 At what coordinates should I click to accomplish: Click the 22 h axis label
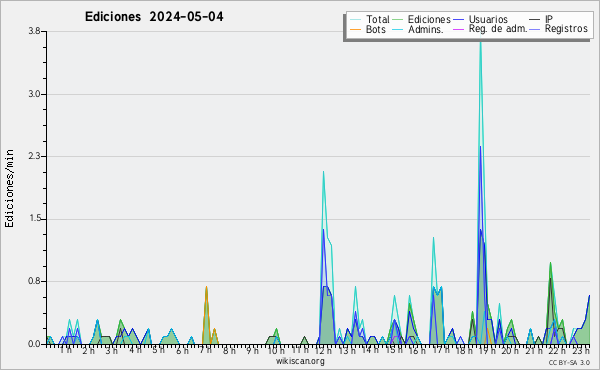[x=553, y=351]
